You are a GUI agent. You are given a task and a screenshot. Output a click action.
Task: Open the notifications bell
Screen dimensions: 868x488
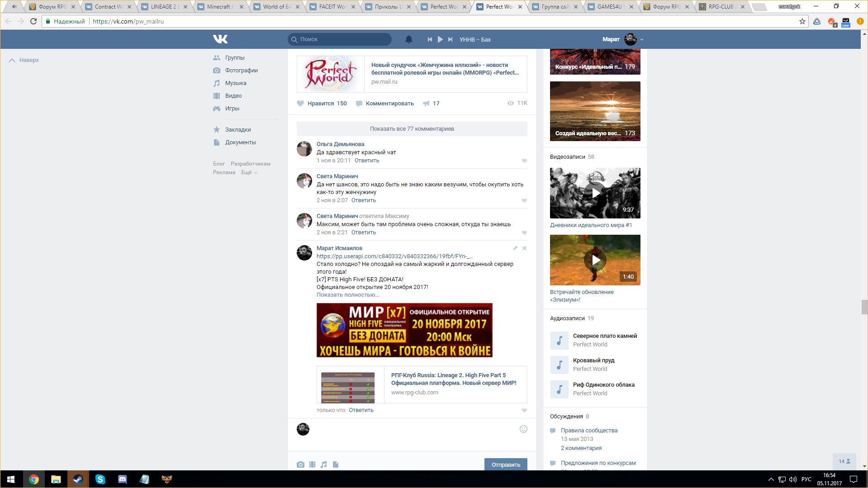coord(408,39)
